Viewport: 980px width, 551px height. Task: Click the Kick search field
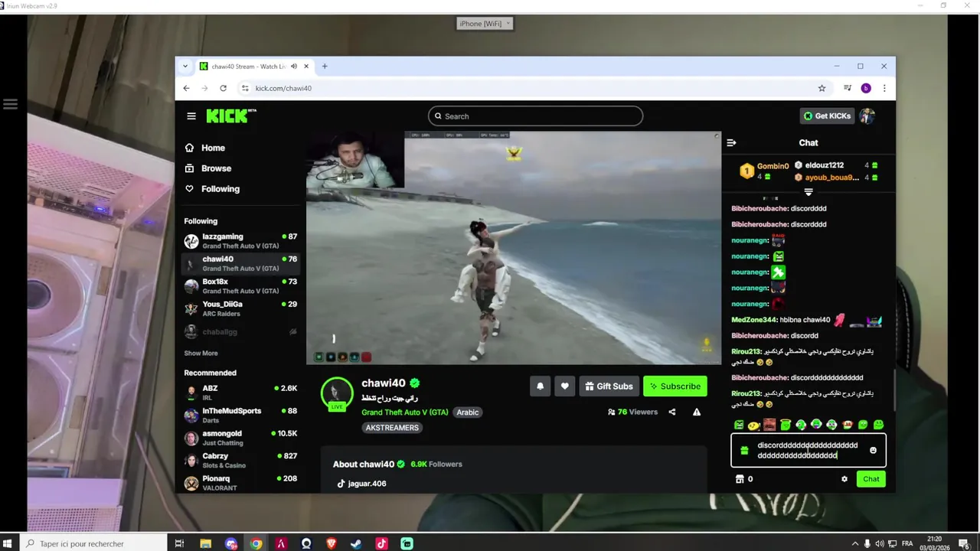(535, 116)
